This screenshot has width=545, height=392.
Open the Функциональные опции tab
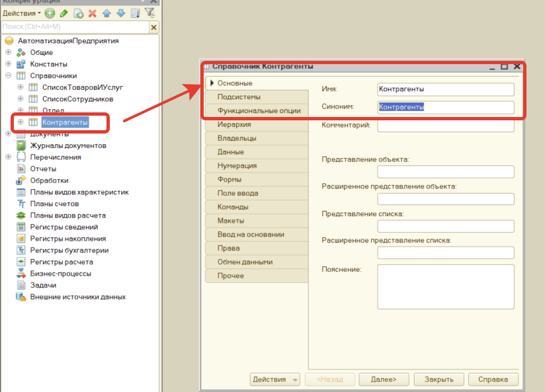[x=257, y=110]
